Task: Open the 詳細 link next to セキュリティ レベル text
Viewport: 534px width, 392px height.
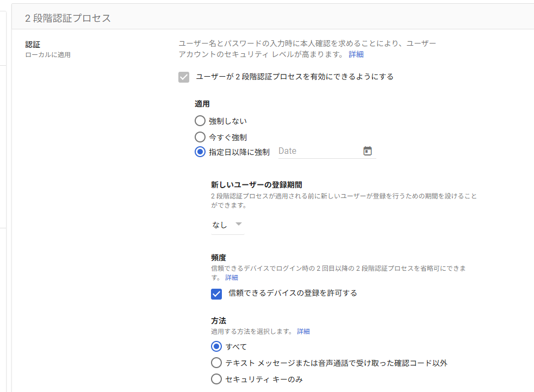Action: click(357, 54)
